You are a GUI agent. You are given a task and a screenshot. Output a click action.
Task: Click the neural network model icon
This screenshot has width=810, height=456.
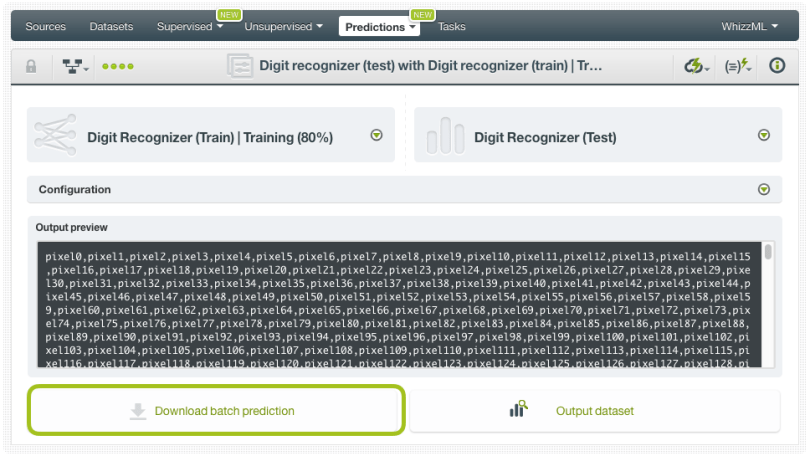tap(55, 136)
